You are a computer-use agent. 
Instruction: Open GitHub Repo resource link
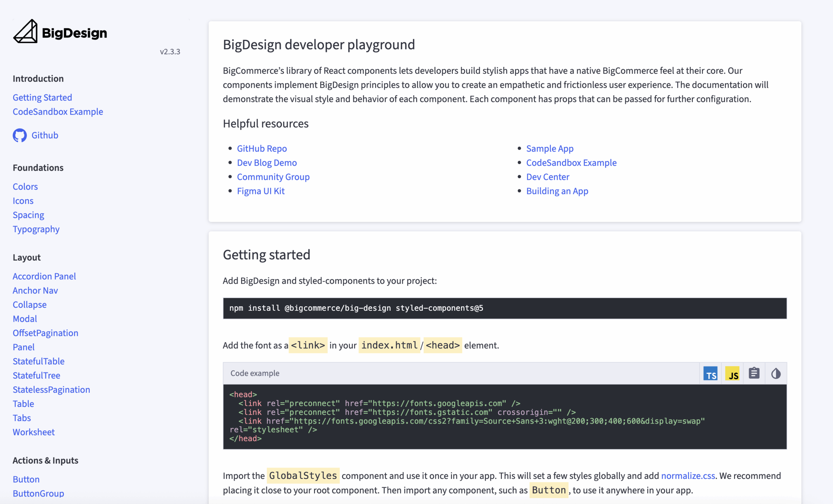pos(262,148)
